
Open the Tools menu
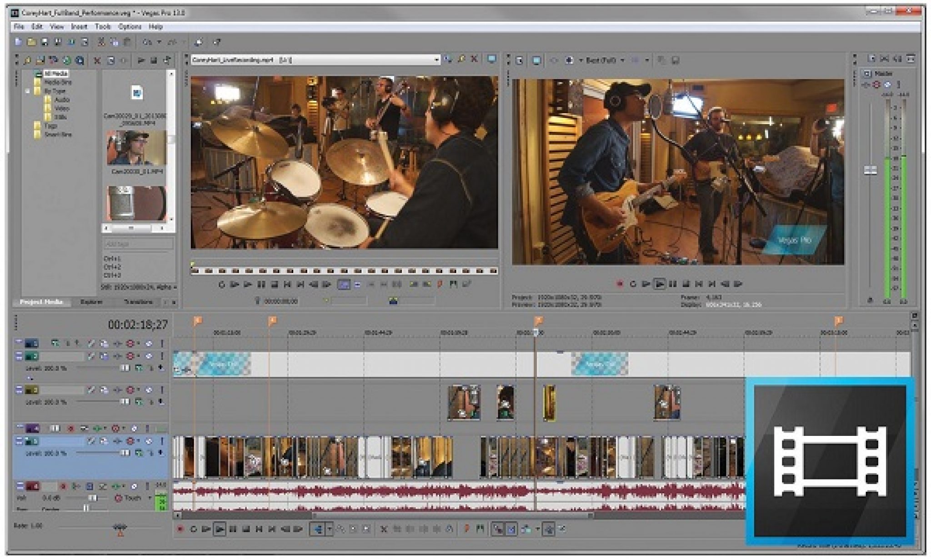[x=103, y=27]
